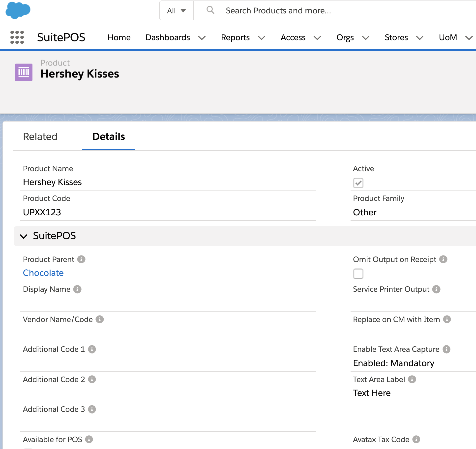
Task: Open the Stores menu chevron
Action: (x=419, y=38)
